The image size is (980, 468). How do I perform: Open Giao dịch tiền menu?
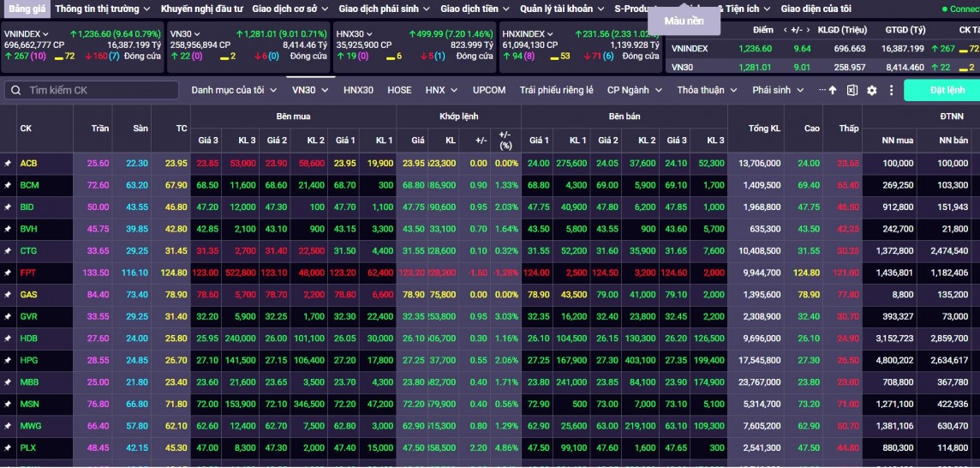coord(475,9)
